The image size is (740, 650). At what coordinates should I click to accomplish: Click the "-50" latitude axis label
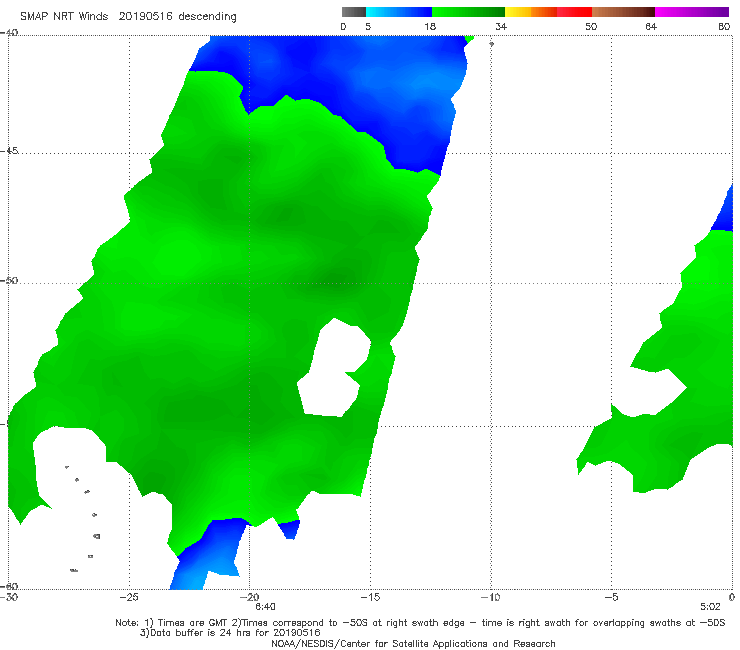(9, 280)
